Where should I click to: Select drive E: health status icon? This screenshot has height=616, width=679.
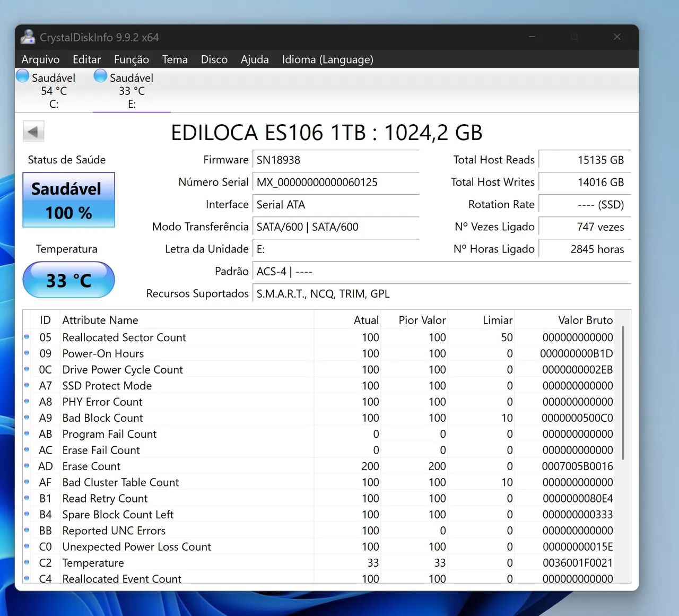tap(100, 76)
